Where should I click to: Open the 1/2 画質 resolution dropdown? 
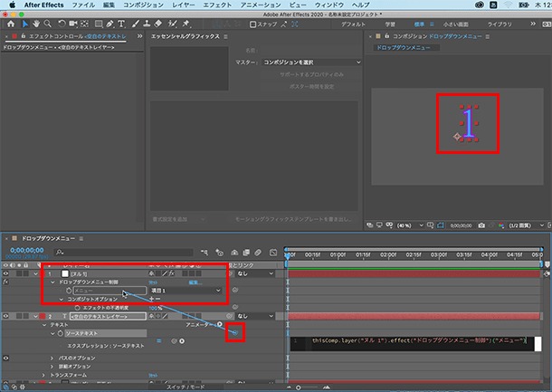pos(527,225)
